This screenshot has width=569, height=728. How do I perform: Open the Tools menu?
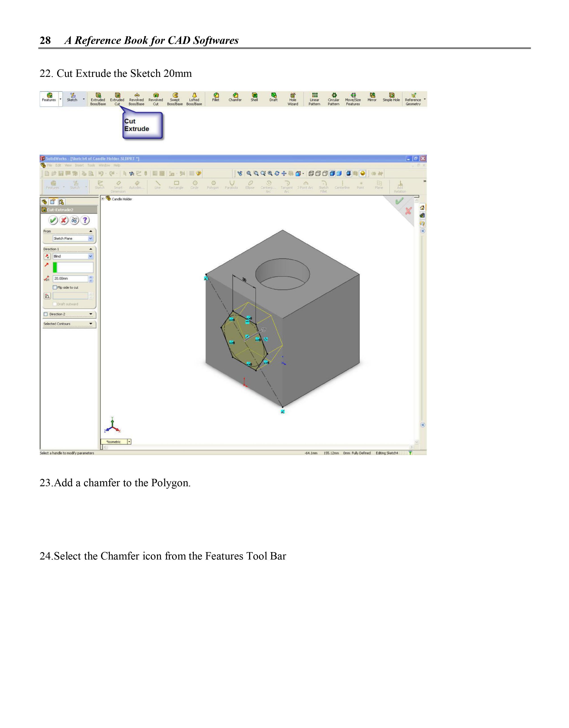tap(91, 165)
